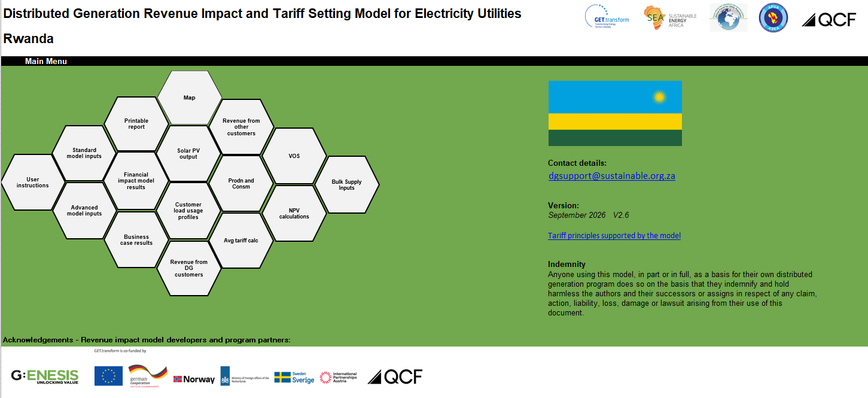Click the European Union flag logo

pyautogui.click(x=108, y=376)
